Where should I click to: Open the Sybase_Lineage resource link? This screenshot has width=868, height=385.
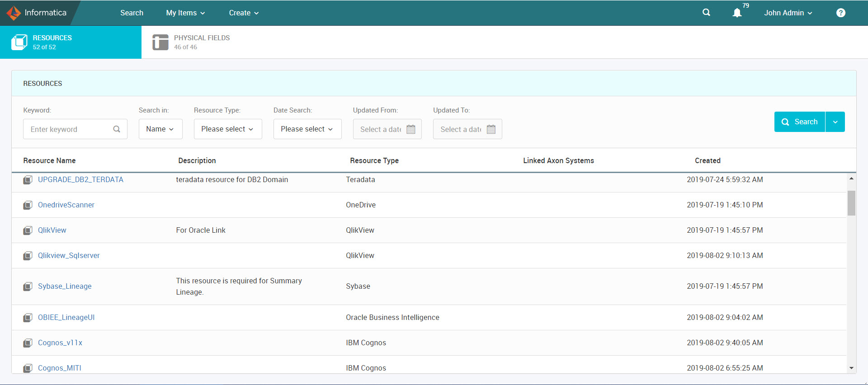(x=65, y=286)
